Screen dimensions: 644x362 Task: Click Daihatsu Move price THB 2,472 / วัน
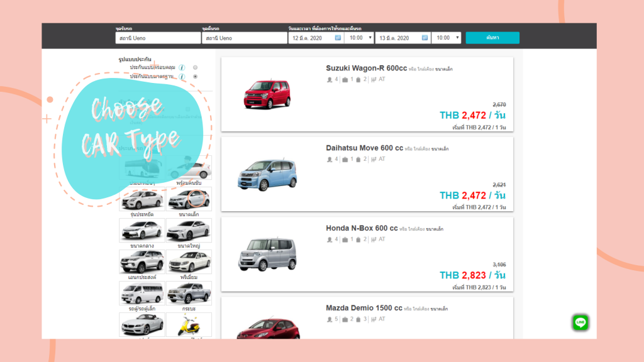click(x=472, y=195)
